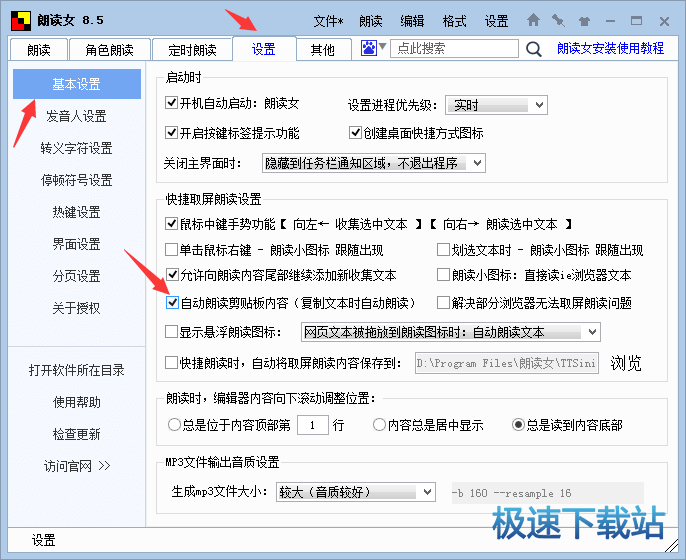Screen dimensions: 686x560
Task: Select 内容总是居中显示 radio button
Action: pyautogui.click(x=379, y=425)
